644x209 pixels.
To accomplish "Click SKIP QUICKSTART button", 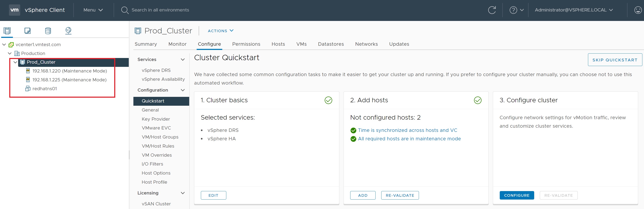I will (x=615, y=60).
